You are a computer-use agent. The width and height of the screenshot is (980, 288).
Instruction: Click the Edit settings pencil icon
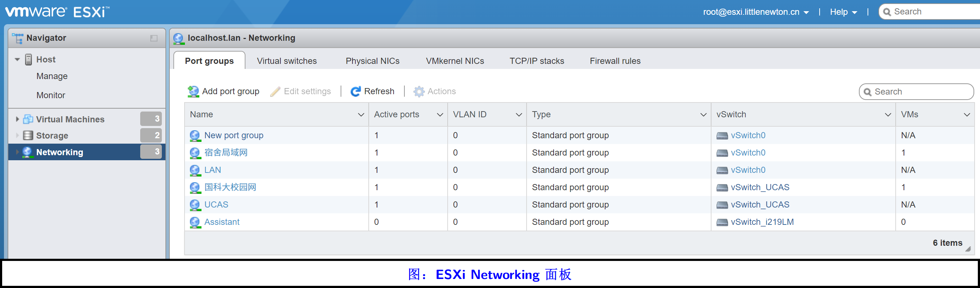click(x=275, y=91)
